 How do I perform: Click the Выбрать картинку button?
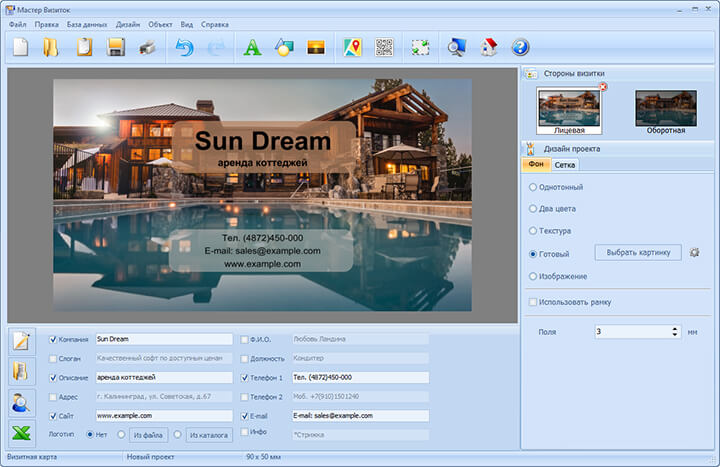coord(637,252)
